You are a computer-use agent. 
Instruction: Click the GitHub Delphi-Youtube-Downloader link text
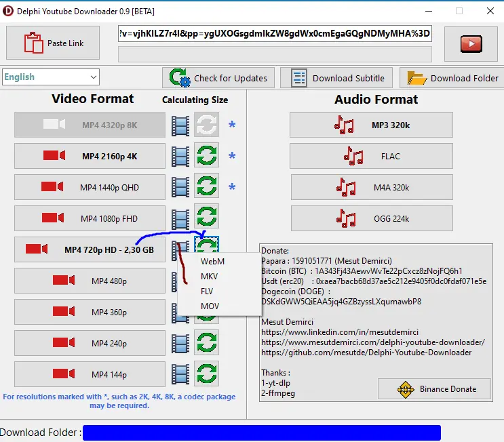366,353
